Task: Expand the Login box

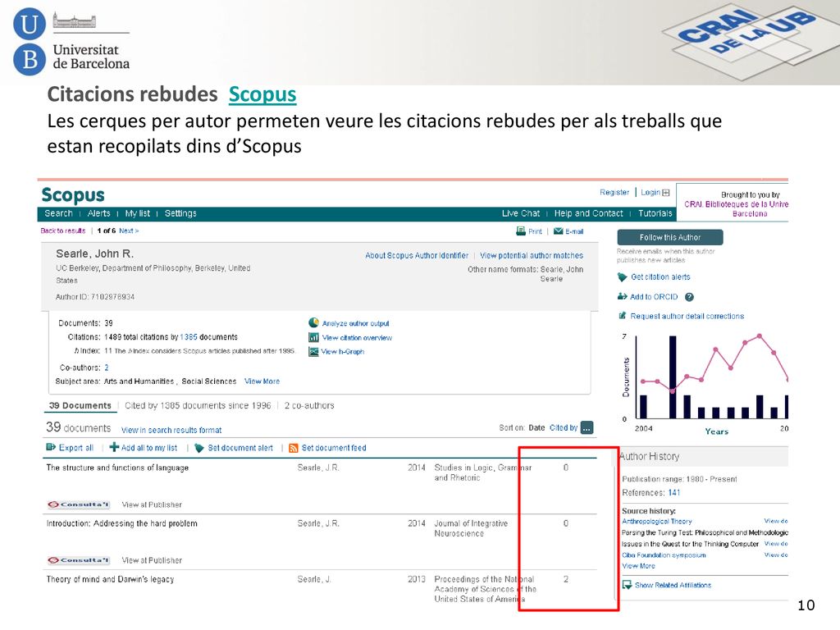Action: tap(666, 192)
